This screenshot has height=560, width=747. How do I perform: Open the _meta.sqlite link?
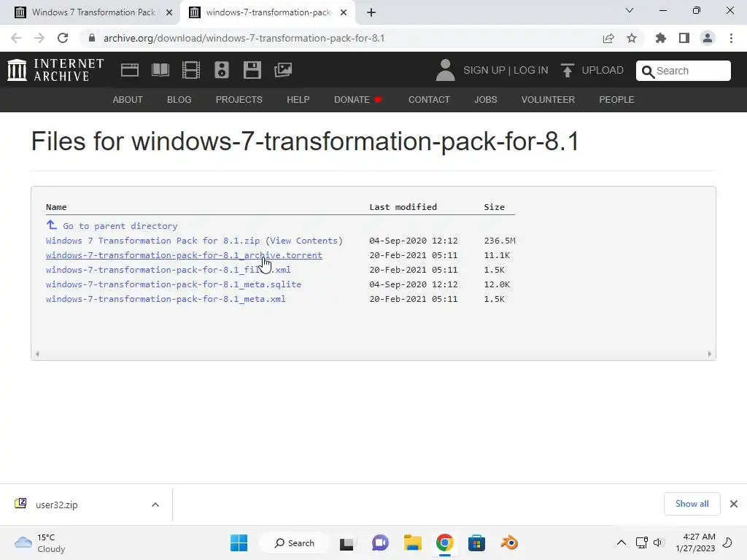174,284
